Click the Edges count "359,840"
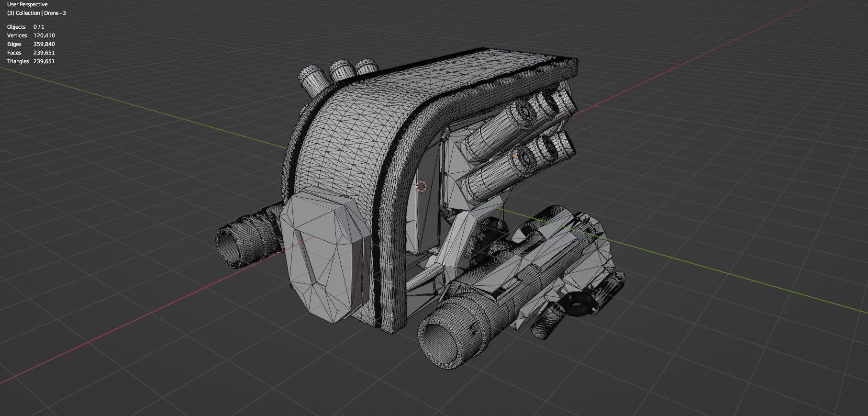 point(44,44)
